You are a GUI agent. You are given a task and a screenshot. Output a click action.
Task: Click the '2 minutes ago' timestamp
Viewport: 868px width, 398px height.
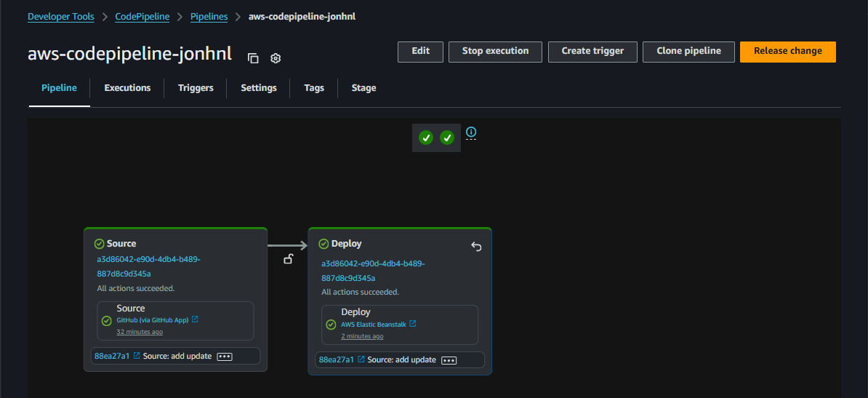pos(362,336)
